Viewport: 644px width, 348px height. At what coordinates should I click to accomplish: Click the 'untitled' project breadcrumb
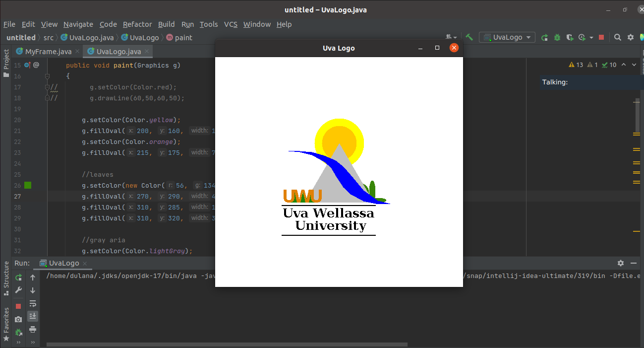21,37
